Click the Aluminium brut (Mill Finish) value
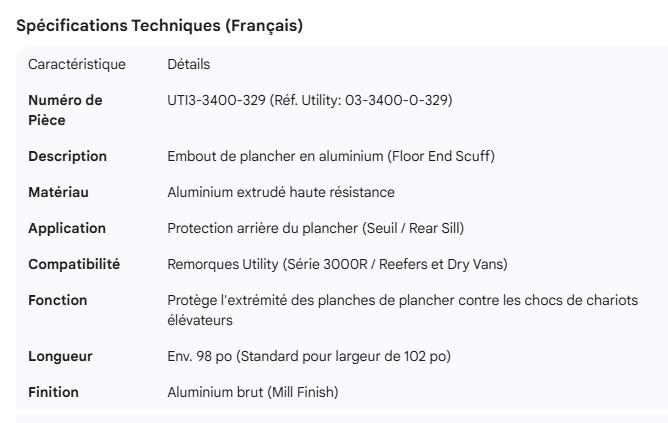 tap(253, 391)
